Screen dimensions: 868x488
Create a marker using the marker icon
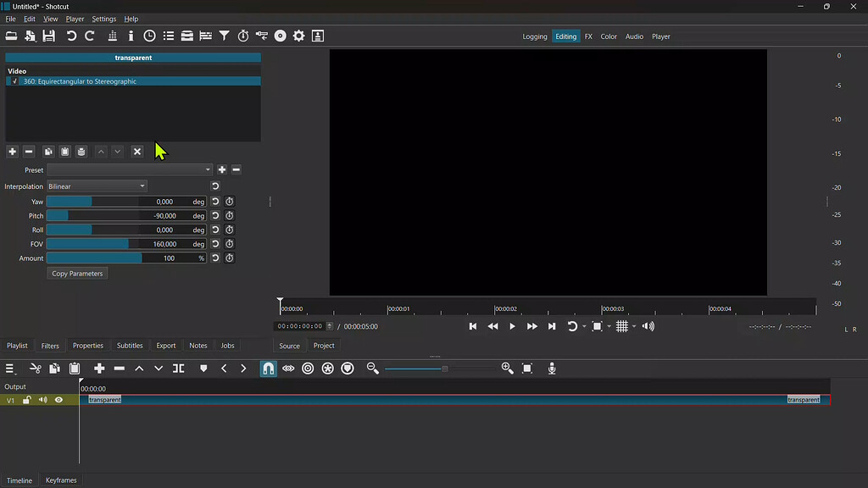203,368
